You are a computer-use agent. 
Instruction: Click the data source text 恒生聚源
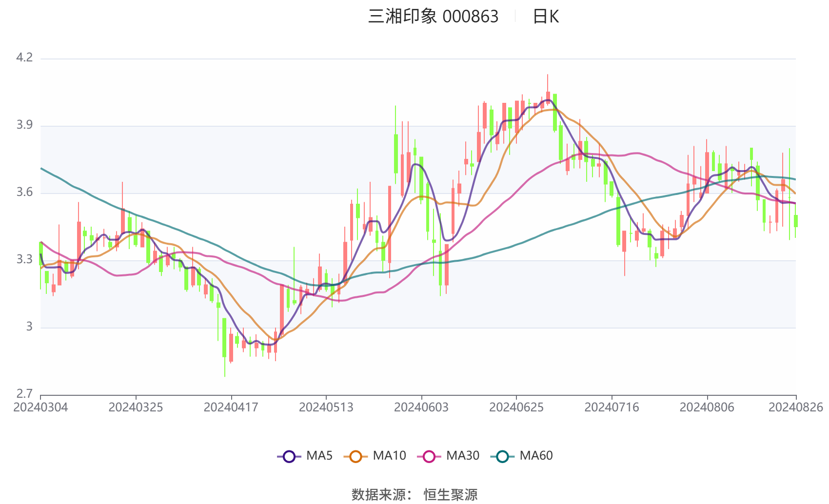[x=451, y=495]
